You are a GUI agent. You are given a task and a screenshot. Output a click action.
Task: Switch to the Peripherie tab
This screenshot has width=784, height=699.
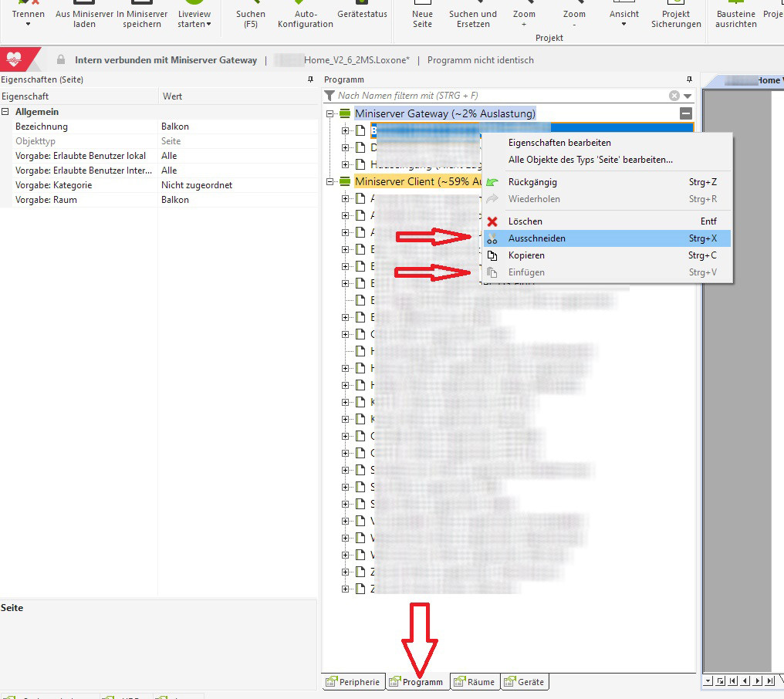[x=353, y=682]
